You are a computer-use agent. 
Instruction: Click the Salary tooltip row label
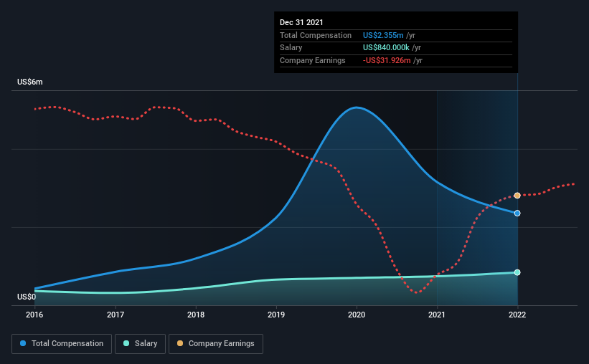[x=291, y=48]
